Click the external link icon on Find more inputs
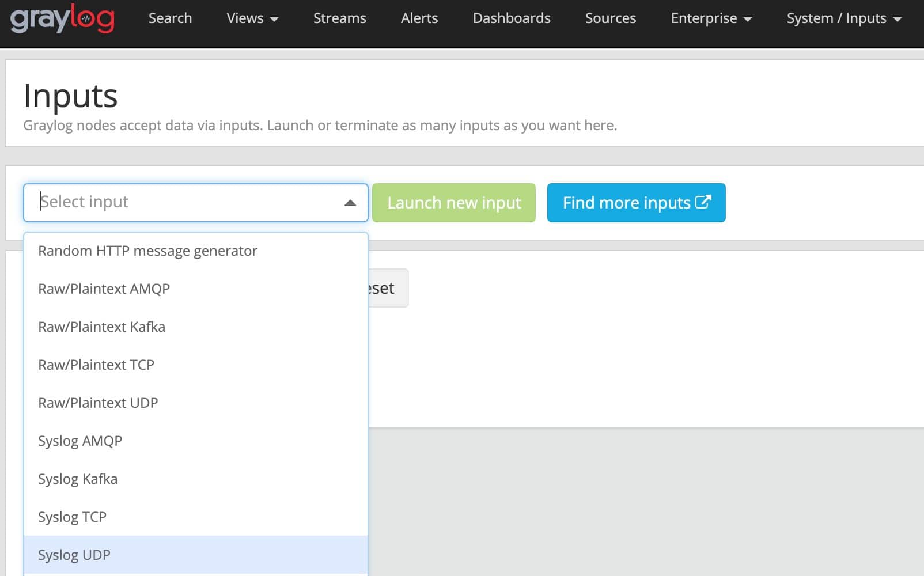Viewport: 924px width, 576px height. tap(703, 202)
